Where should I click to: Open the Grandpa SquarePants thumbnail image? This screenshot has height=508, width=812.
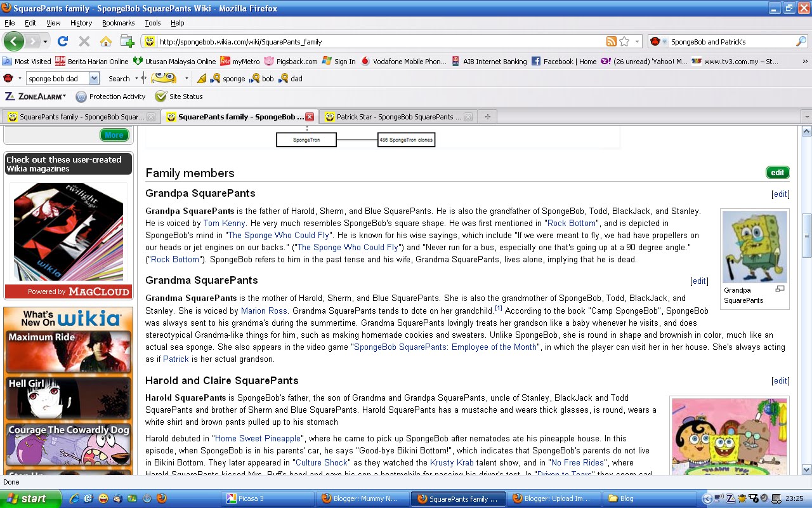pos(755,247)
